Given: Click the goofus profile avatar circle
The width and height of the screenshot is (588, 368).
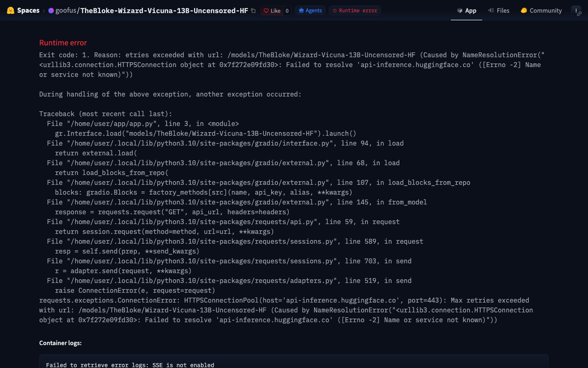Looking at the screenshot, I should [x=51, y=11].
